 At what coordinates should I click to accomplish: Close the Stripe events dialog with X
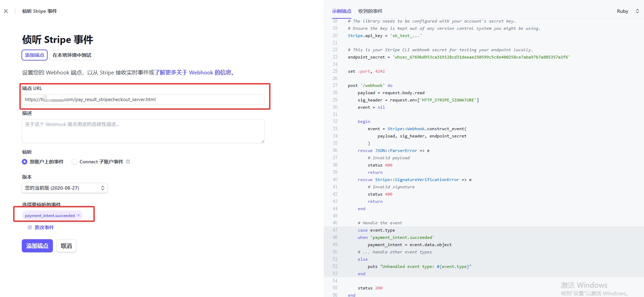pos(6,11)
